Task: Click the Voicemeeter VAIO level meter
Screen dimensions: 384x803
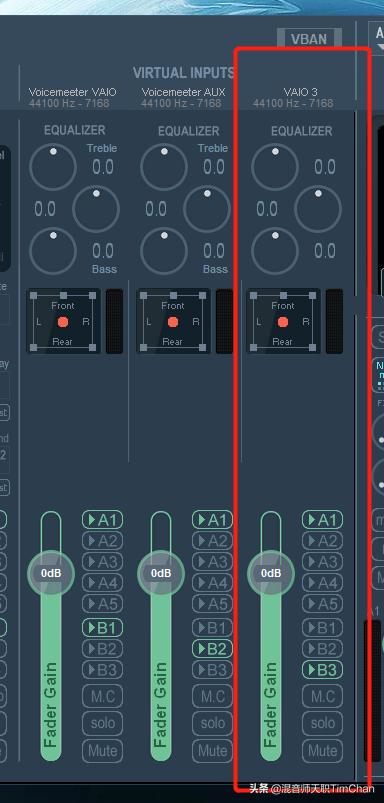Action: coord(114,321)
